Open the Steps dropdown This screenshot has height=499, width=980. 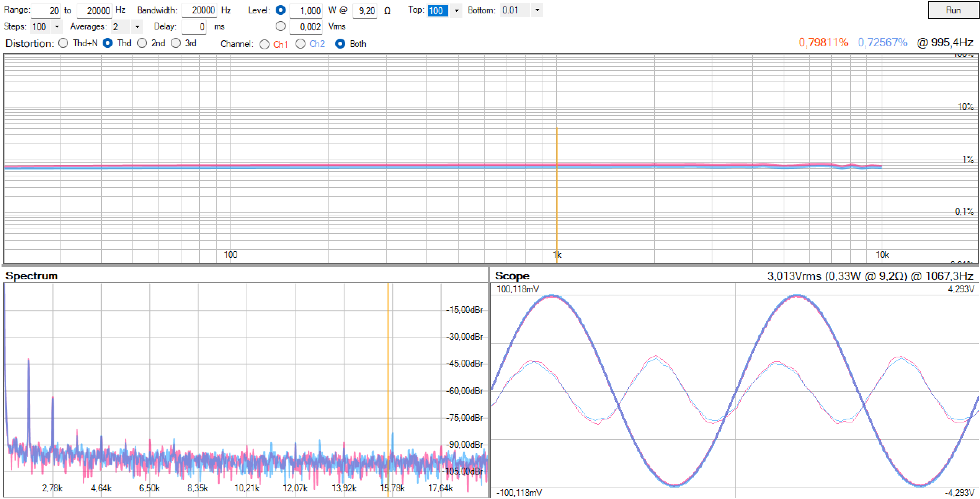pyautogui.click(x=57, y=27)
